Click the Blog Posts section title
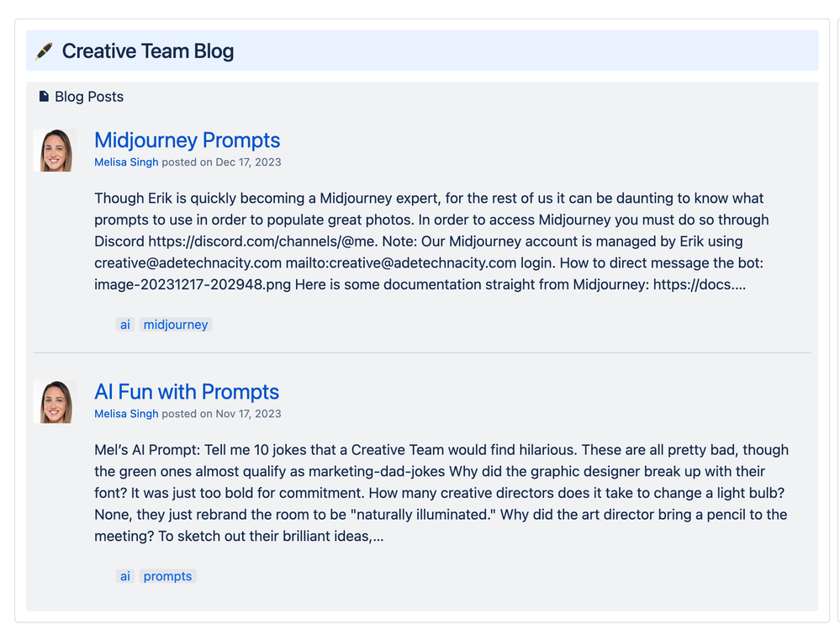840x630 pixels. click(89, 97)
